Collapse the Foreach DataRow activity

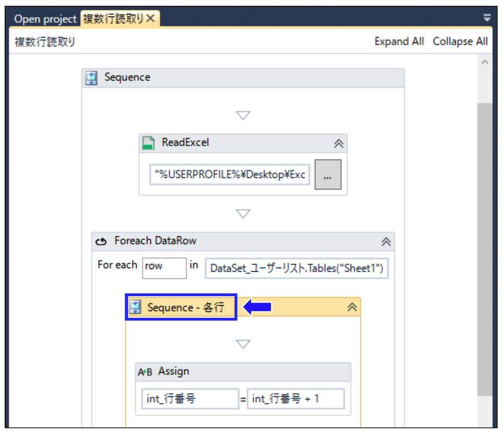(386, 241)
